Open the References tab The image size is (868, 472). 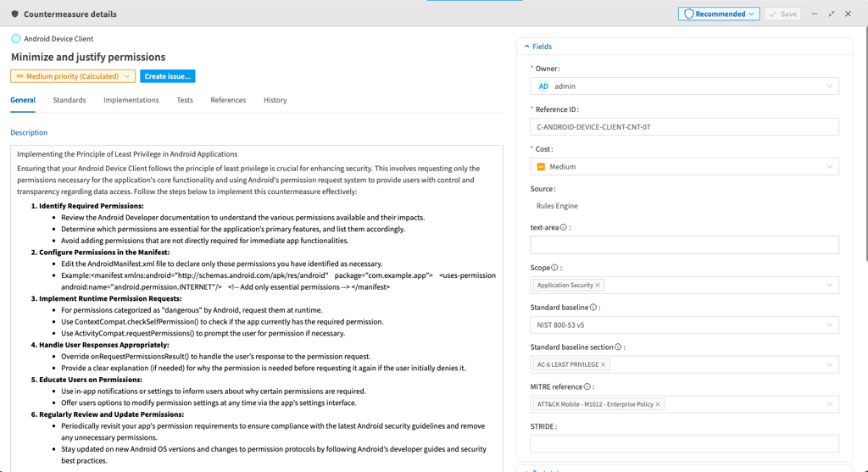click(x=228, y=100)
